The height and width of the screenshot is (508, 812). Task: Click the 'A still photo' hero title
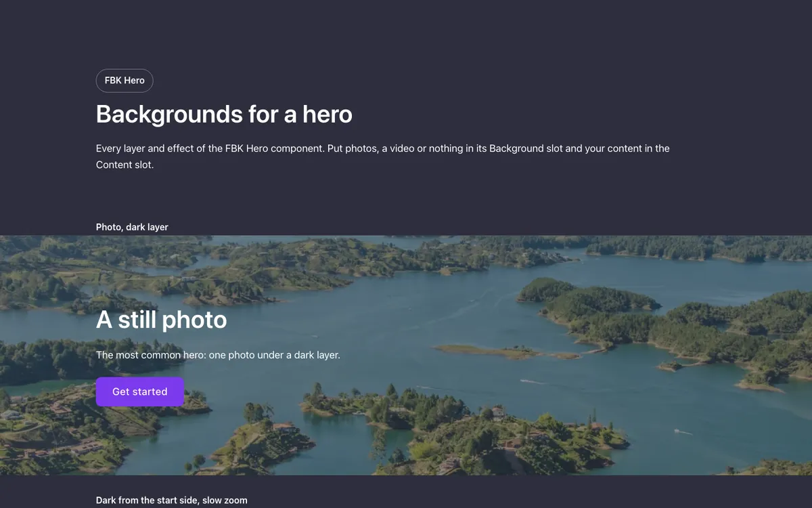162,319
